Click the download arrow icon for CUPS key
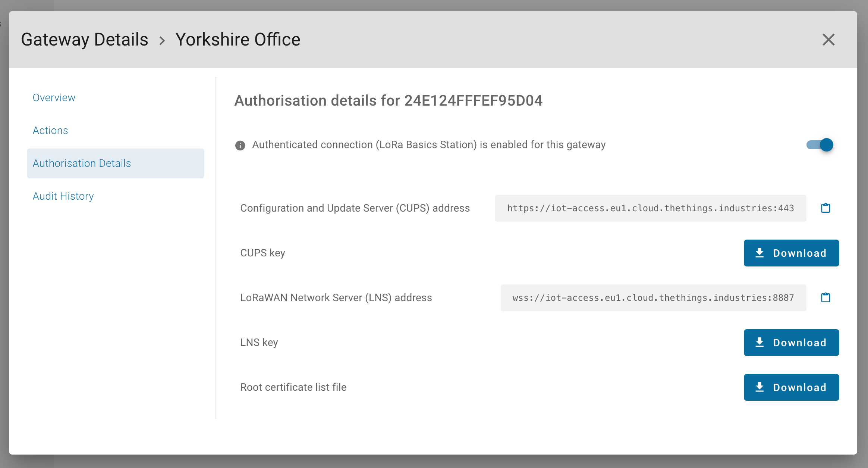This screenshot has width=868, height=468. [759, 253]
